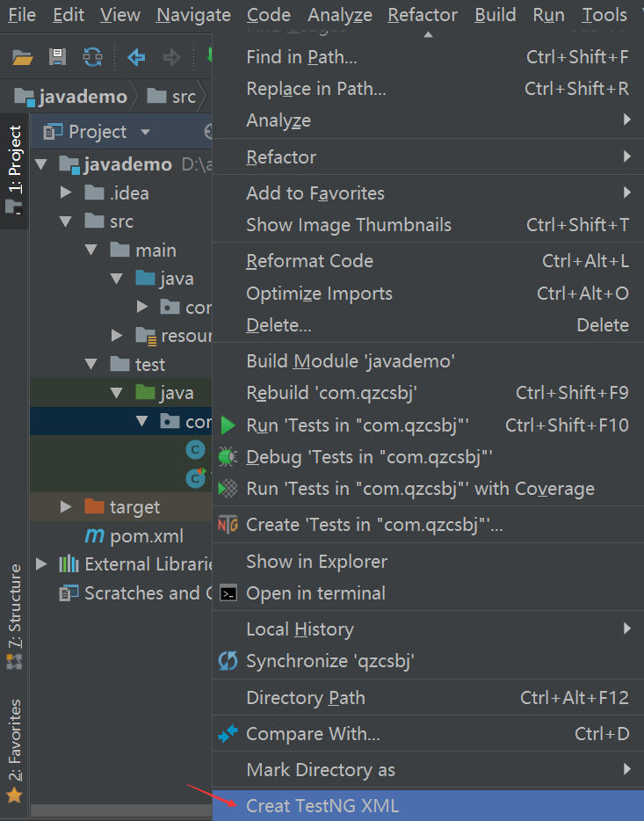Click the .idea folder icon
Image resolution: width=644 pixels, height=821 pixels.
click(x=94, y=193)
